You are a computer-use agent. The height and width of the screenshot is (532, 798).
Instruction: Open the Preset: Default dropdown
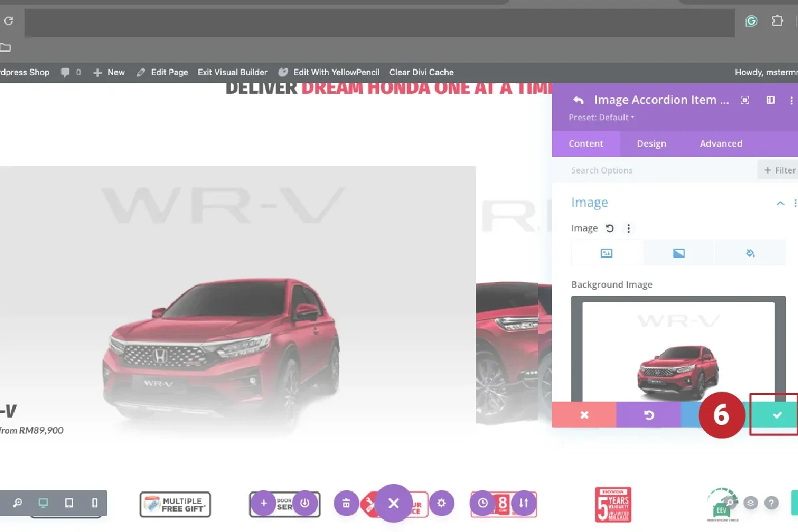[x=600, y=117]
